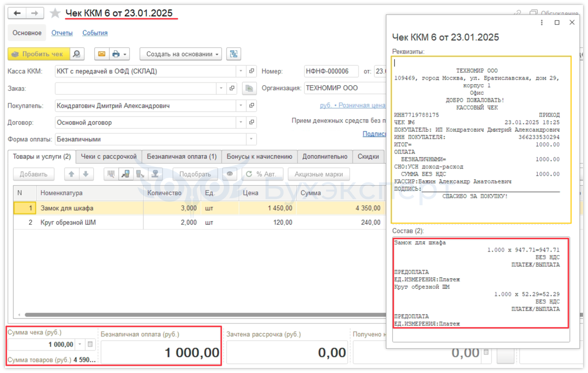The height and width of the screenshot is (373, 588).
Task: Click the envelope email icon
Action: coord(102,54)
